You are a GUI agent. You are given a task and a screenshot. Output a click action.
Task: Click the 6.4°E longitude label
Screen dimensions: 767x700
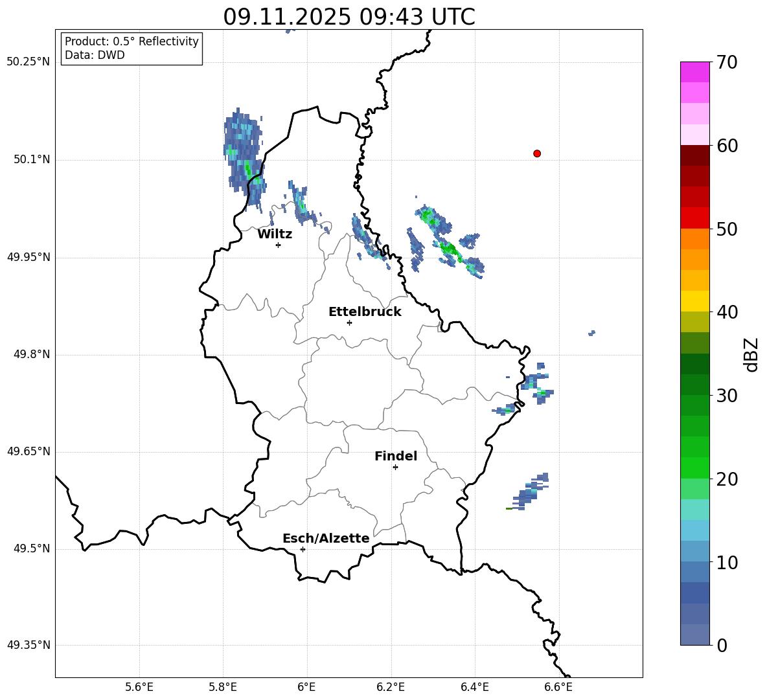coord(474,687)
